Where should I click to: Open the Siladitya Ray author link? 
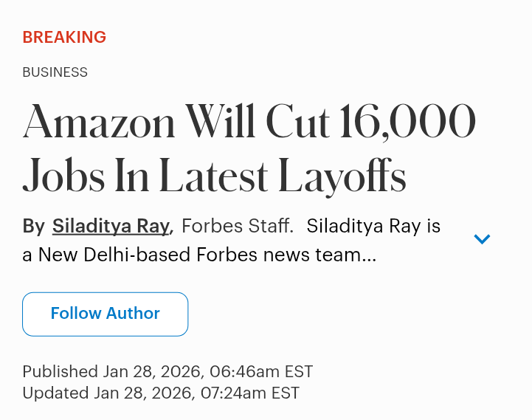111,226
